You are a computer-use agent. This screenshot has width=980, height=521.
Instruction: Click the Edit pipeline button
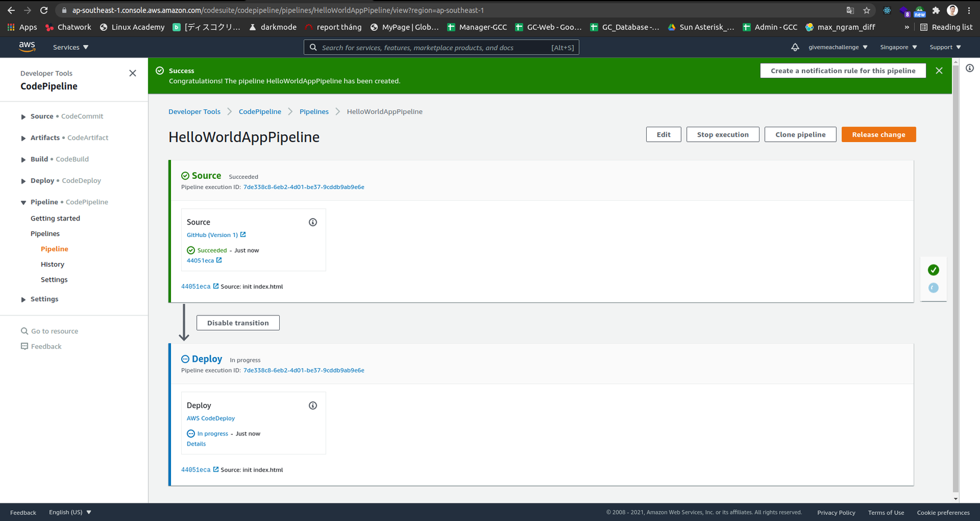pos(663,135)
